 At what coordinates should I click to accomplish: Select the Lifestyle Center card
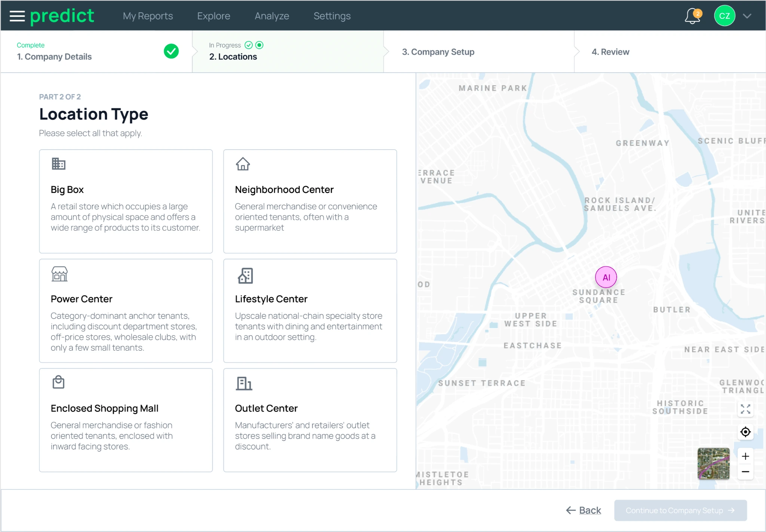(x=310, y=311)
